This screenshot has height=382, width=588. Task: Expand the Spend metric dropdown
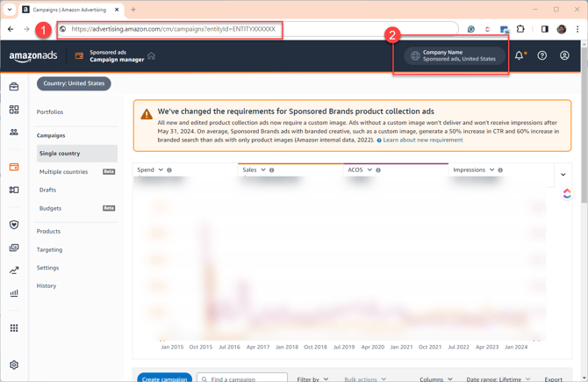click(x=159, y=169)
